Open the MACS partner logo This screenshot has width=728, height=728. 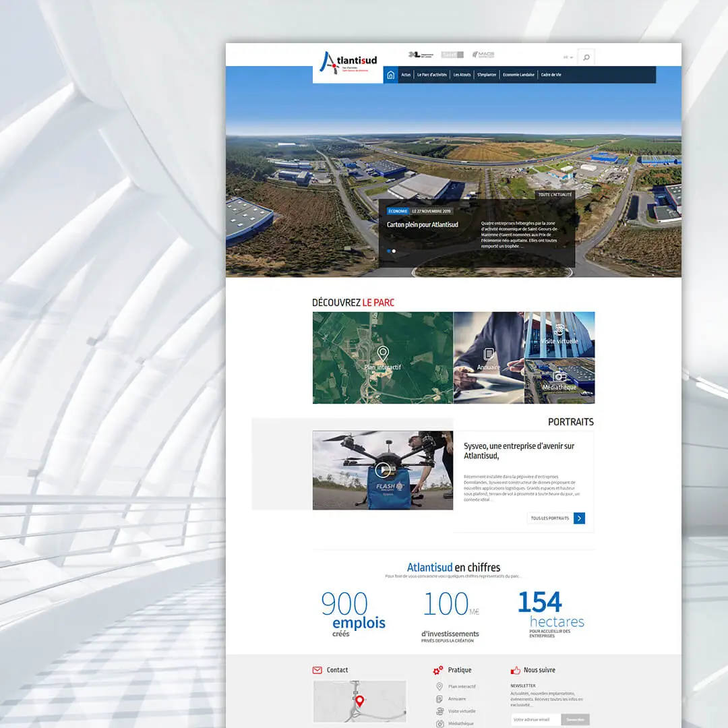(x=483, y=55)
